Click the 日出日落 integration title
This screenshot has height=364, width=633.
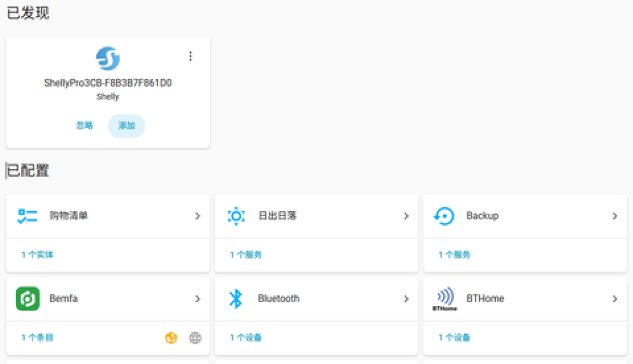point(277,216)
